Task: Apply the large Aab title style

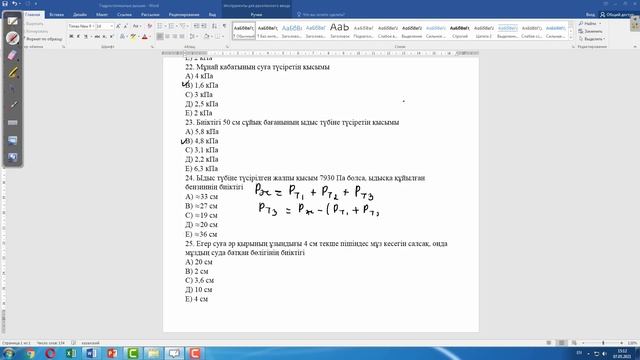Action: [x=340, y=31]
